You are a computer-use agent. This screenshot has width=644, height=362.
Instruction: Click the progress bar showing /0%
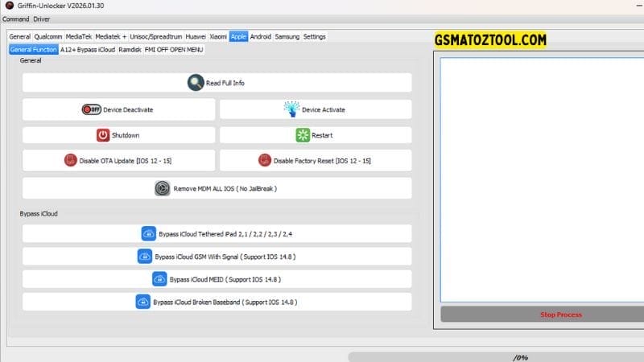496,357
